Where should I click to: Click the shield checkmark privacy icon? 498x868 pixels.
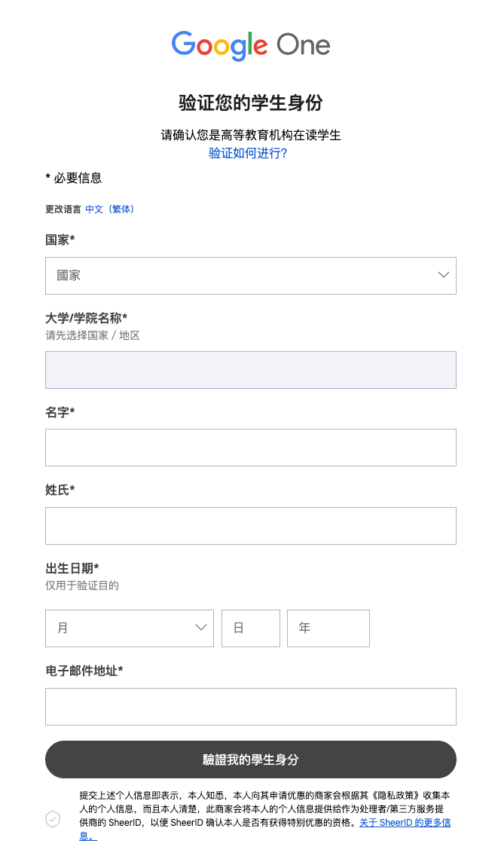(53, 819)
